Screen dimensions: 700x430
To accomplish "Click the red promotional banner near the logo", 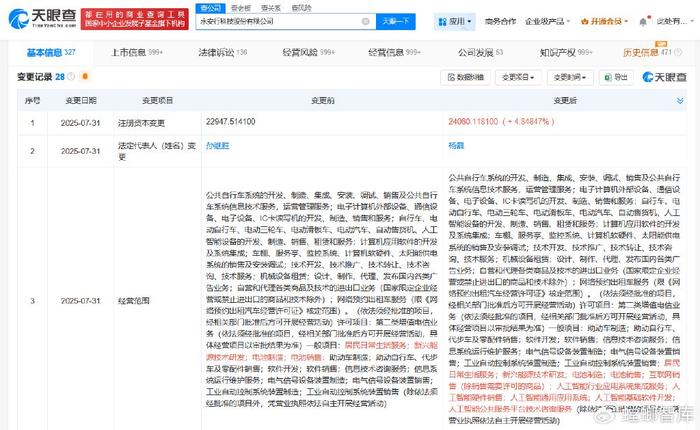I will click(134, 19).
